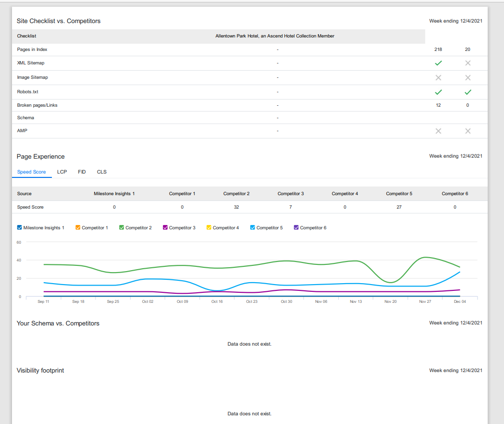
Task: Click last gray X in AMP row
Action: 467,131
